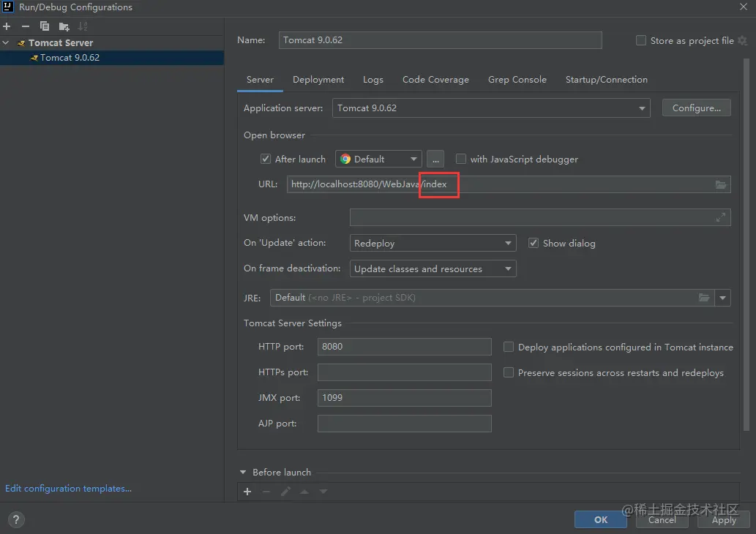Add new configuration with plus icon
Screen dimensions: 756x534
(x=7, y=26)
